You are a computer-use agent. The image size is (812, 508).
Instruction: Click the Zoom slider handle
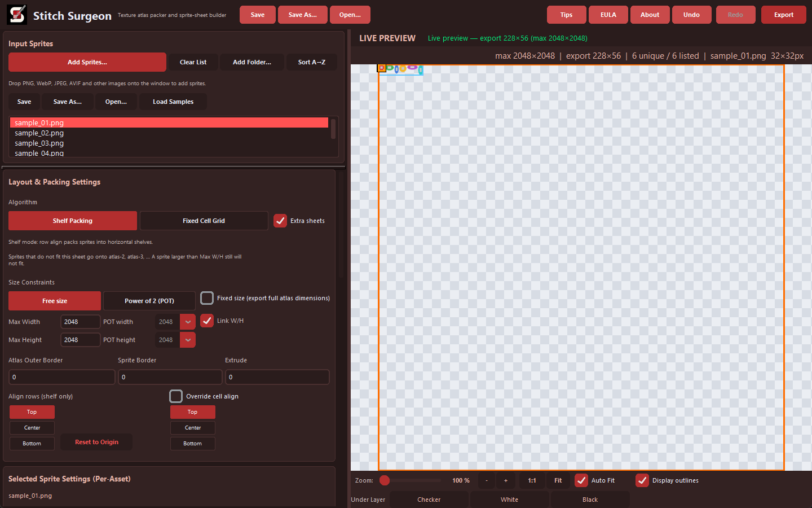[385, 480]
